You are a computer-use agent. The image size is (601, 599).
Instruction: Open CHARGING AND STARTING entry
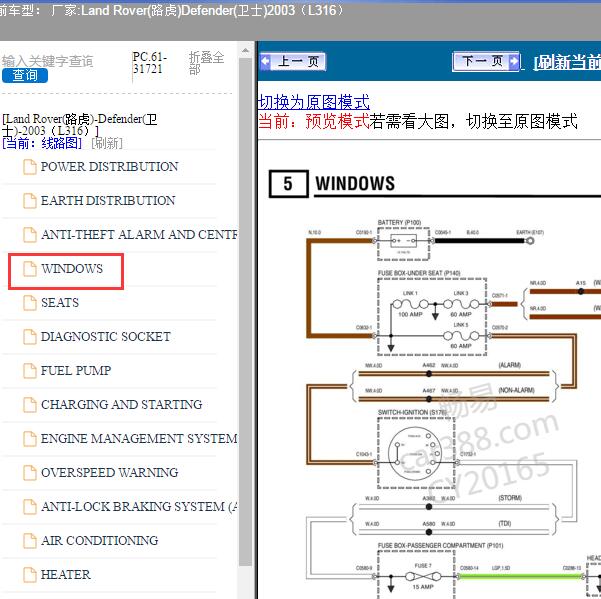pos(122,404)
